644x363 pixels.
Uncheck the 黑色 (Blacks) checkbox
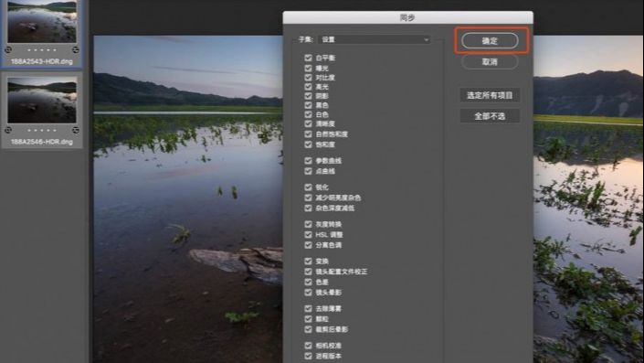tap(309, 105)
